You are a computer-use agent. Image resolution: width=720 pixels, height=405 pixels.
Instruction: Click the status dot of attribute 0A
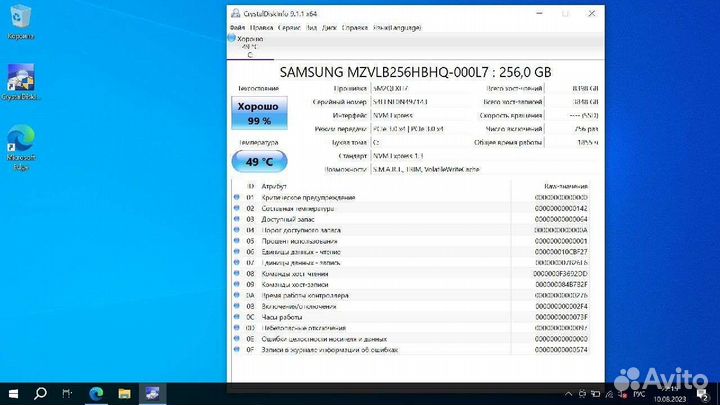pos(236,295)
